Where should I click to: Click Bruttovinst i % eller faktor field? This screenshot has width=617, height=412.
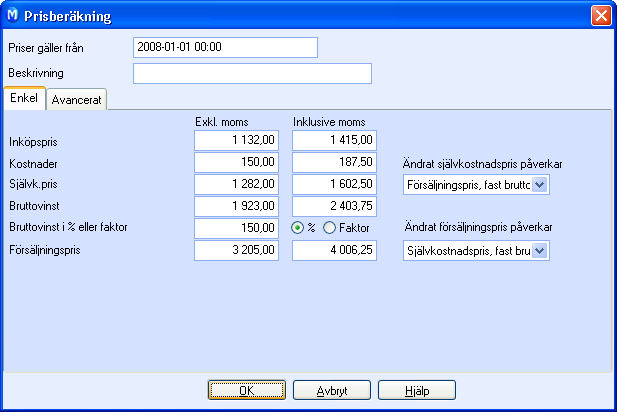(236, 228)
